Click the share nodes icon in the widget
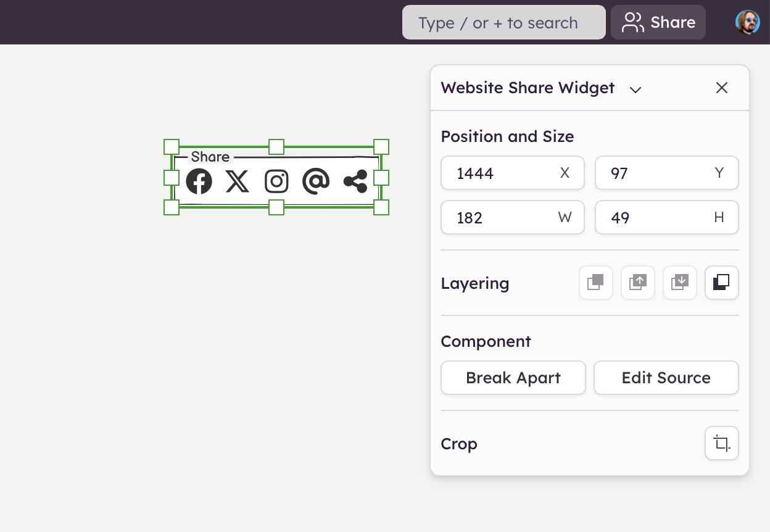 coord(355,181)
